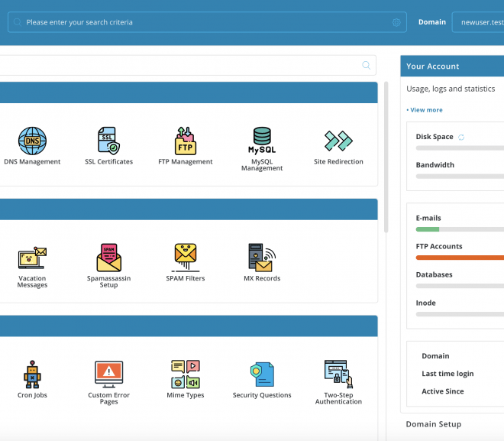504x441 pixels.
Task: Click the Domain label in account info
Action: coord(435,356)
